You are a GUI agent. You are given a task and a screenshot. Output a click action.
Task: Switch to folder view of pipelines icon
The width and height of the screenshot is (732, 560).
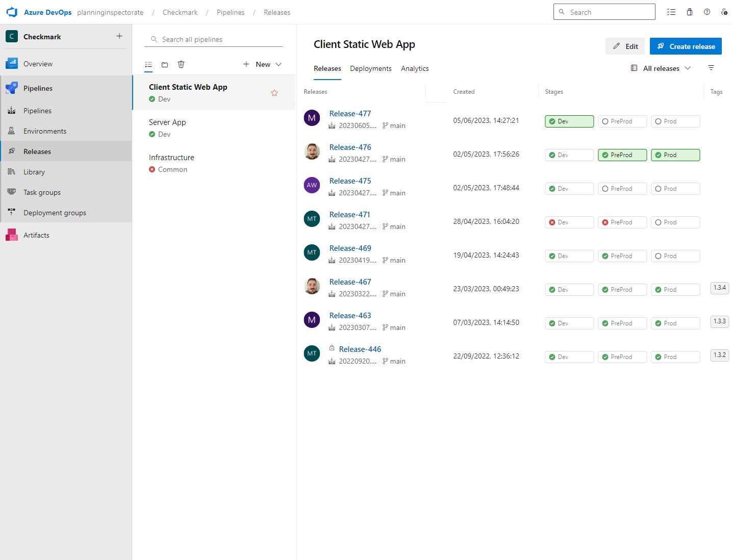165,64
